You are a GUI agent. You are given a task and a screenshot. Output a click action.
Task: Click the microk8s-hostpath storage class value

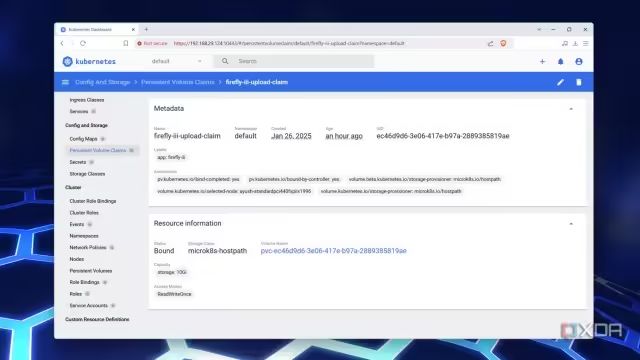click(x=218, y=251)
